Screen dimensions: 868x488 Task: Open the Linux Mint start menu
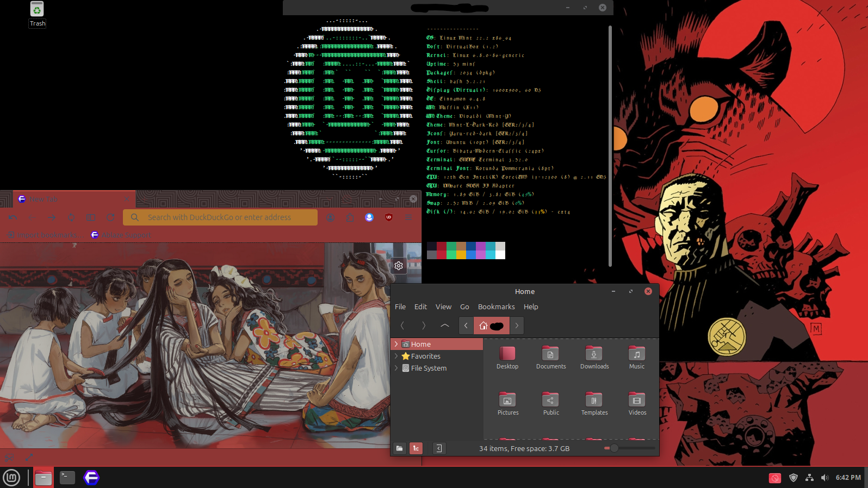click(11, 478)
